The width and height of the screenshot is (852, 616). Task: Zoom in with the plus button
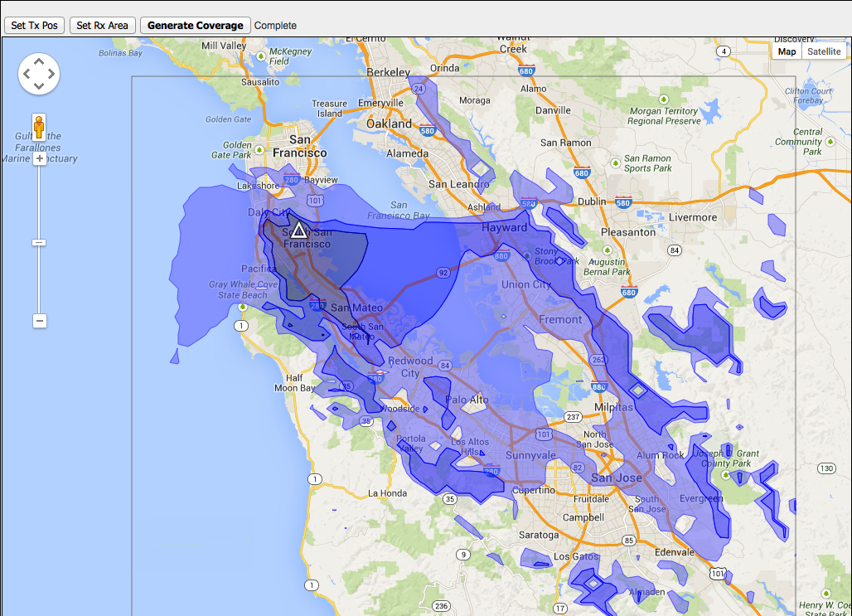[x=39, y=158]
